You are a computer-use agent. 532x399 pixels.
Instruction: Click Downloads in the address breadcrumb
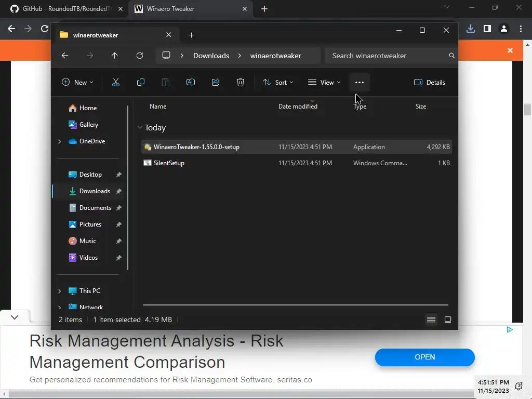pos(211,56)
